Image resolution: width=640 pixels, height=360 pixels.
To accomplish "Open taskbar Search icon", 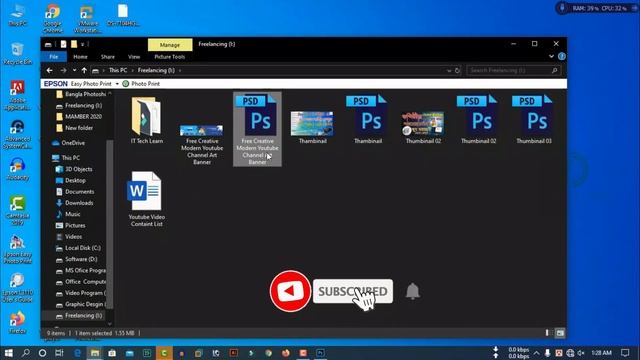I will [x=25, y=353].
